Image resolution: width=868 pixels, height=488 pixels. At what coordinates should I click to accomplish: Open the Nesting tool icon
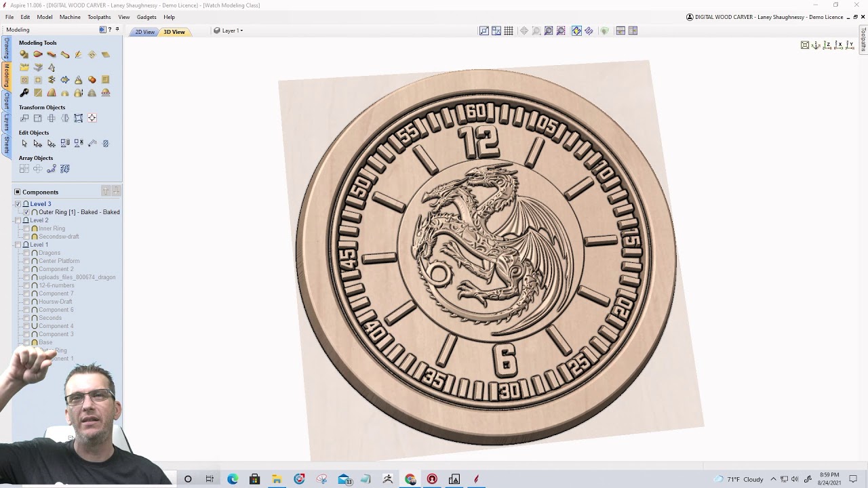pyautogui.click(x=65, y=169)
